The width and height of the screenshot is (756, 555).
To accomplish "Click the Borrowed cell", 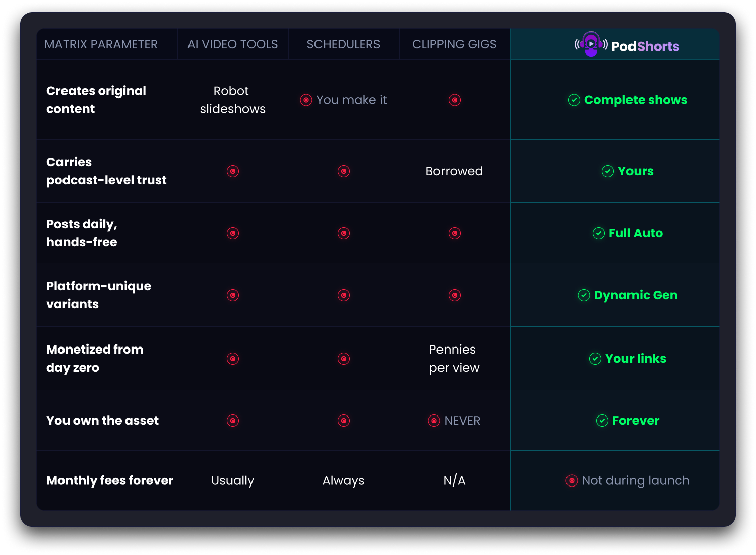I will click(x=454, y=171).
